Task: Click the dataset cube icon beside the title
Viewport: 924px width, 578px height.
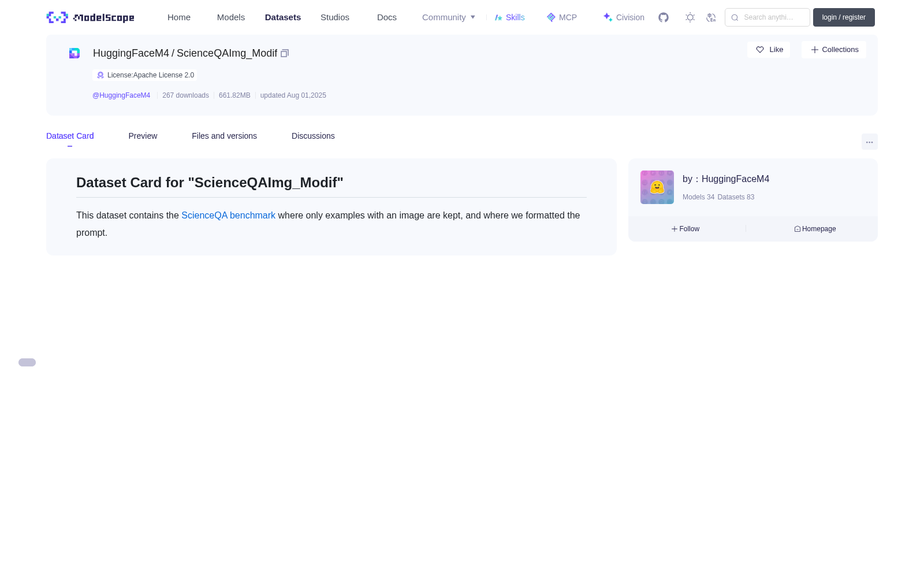Action: 74,53
